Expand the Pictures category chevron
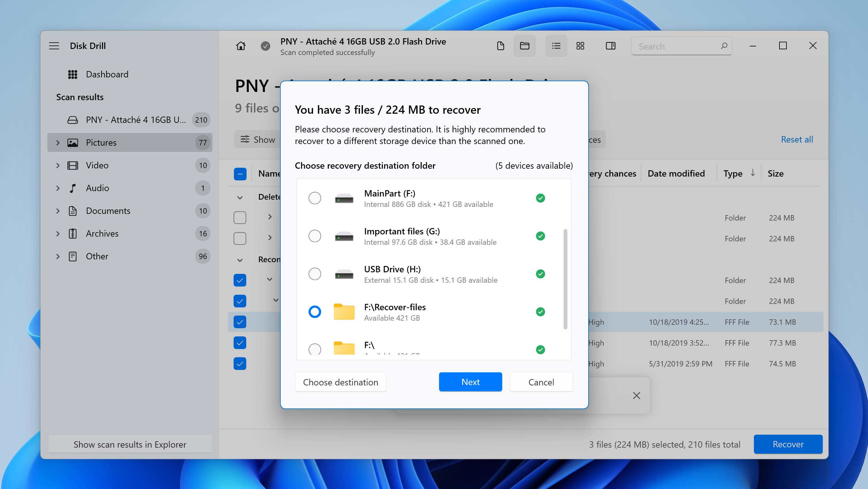Image resolution: width=868 pixels, height=489 pixels. click(x=58, y=143)
